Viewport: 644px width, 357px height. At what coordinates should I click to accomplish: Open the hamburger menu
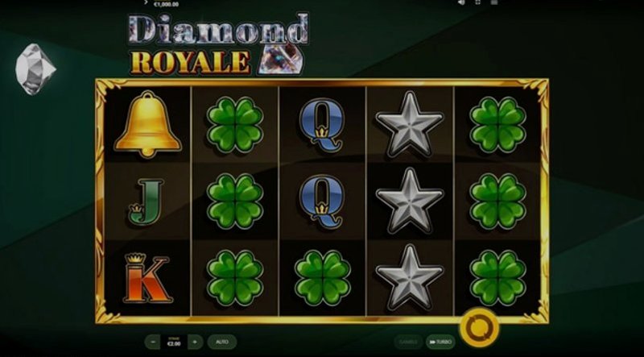[x=494, y=2]
